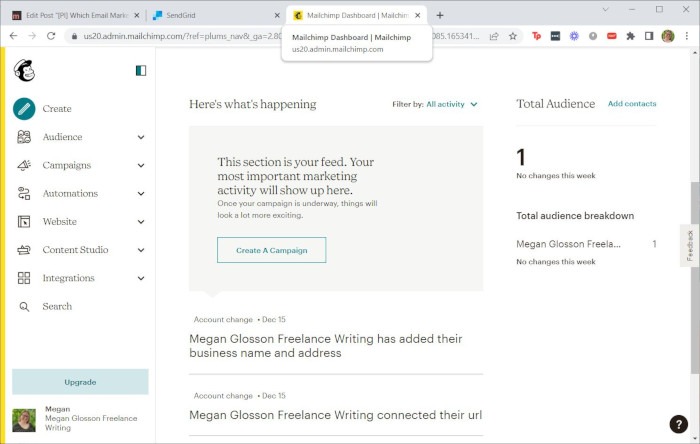This screenshot has height=444, width=700.
Task: Click the Search magnifier icon
Action: [x=24, y=307]
